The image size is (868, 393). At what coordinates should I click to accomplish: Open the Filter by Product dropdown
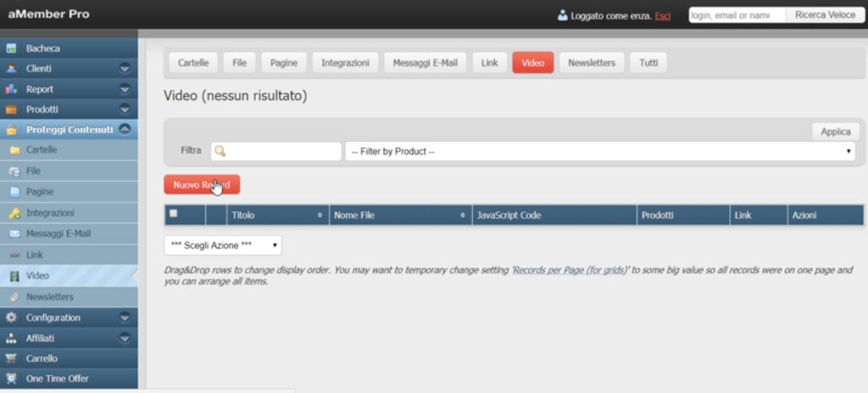(600, 152)
